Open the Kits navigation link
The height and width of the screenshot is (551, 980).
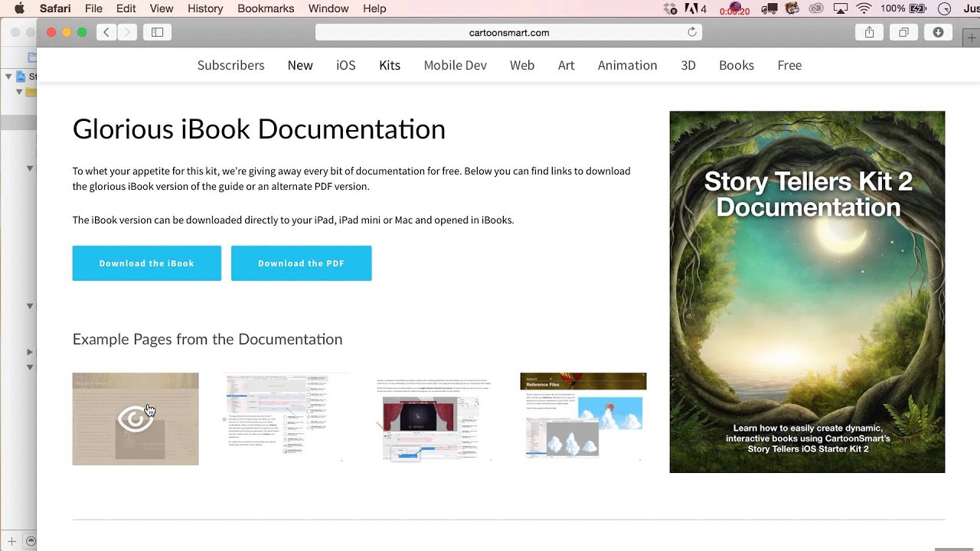(x=390, y=65)
